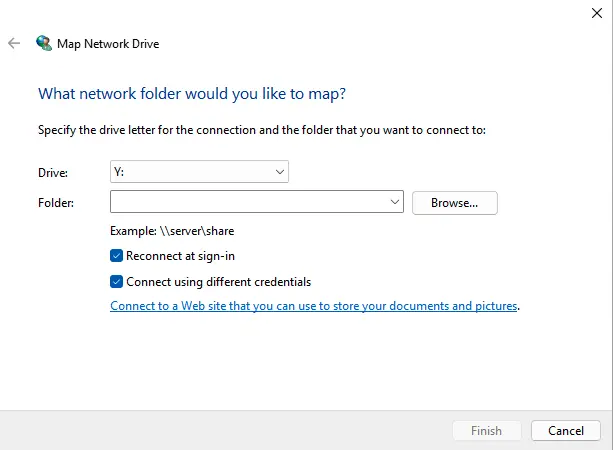This screenshot has height=450, width=613.
Task: Click the Map Network Drive globe icon
Action: 44,44
